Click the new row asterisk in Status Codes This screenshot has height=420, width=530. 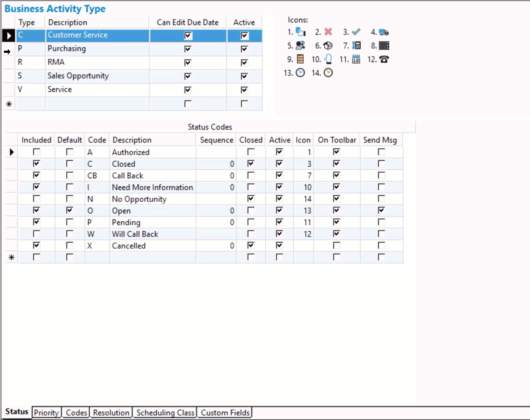click(12, 257)
